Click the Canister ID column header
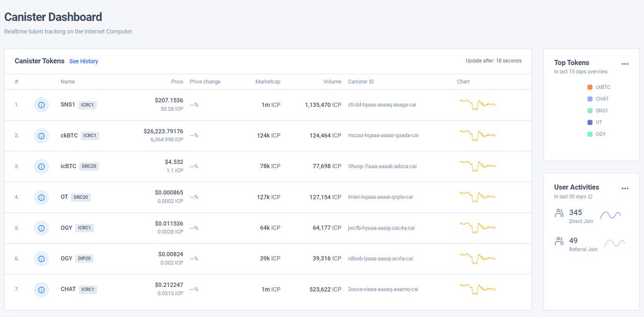The height and width of the screenshot is (317, 644). pos(361,82)
